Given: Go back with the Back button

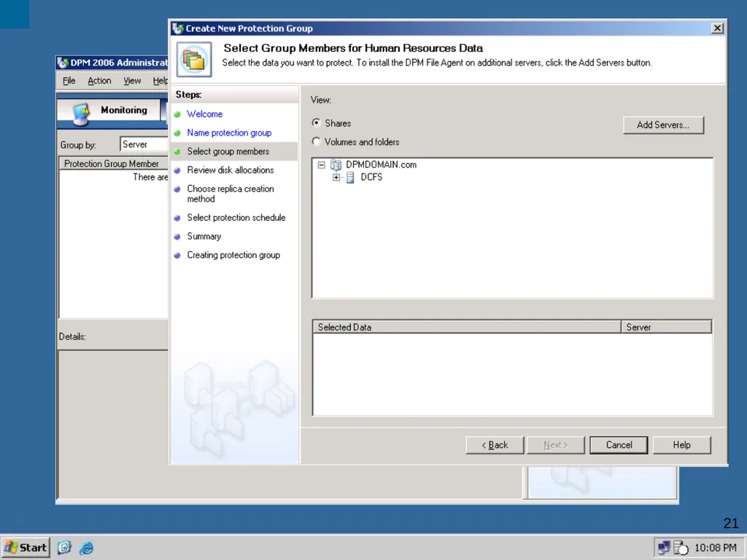Looking at the screenshot, I should (495, 445).
